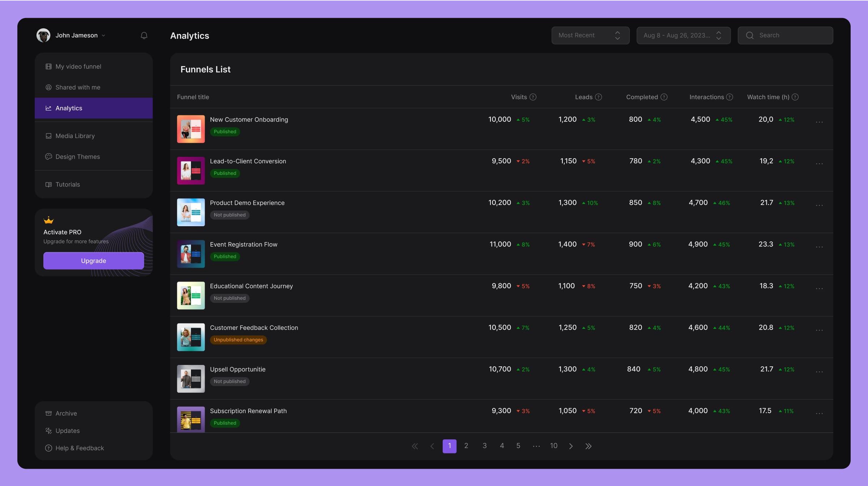Image resolution: width=868 pixels, height=486 pixels.
Task: Click the notification bell icon
Action: tap(144, 35)
